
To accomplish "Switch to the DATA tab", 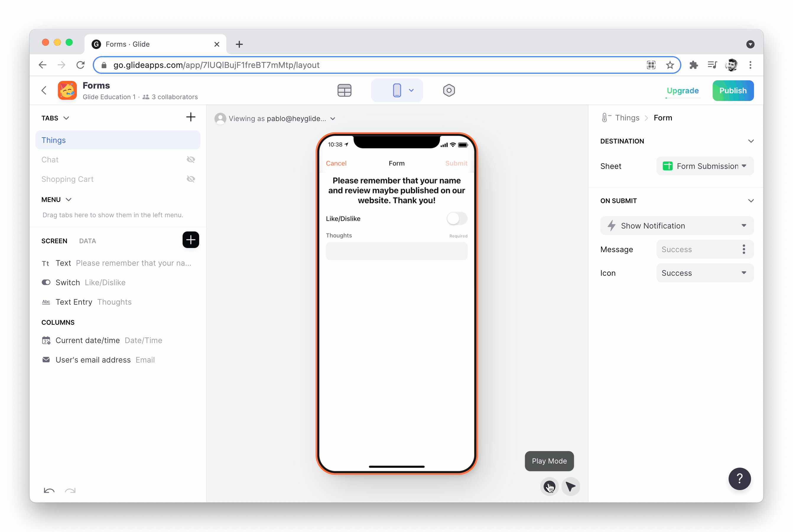I will coord(87,241).
